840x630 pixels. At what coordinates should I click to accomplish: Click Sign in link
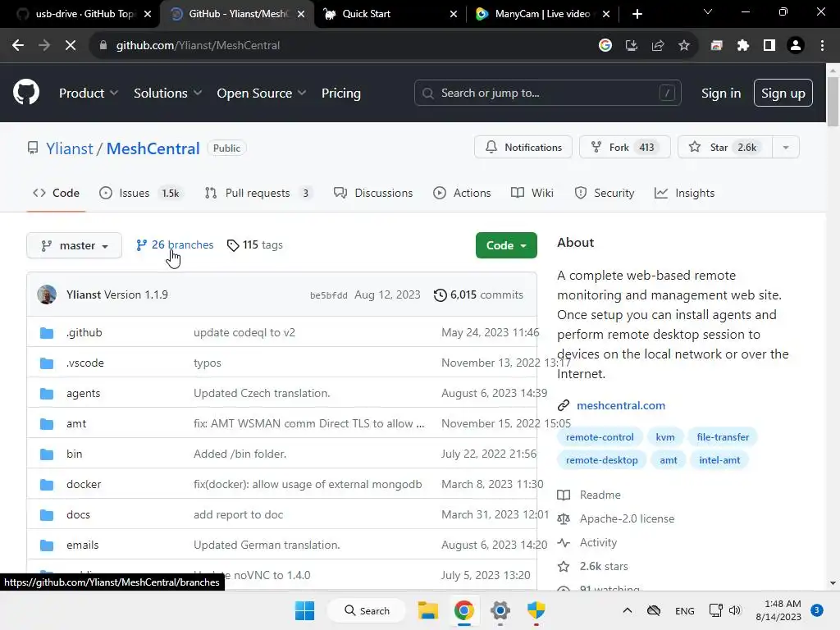click(721, 94)
